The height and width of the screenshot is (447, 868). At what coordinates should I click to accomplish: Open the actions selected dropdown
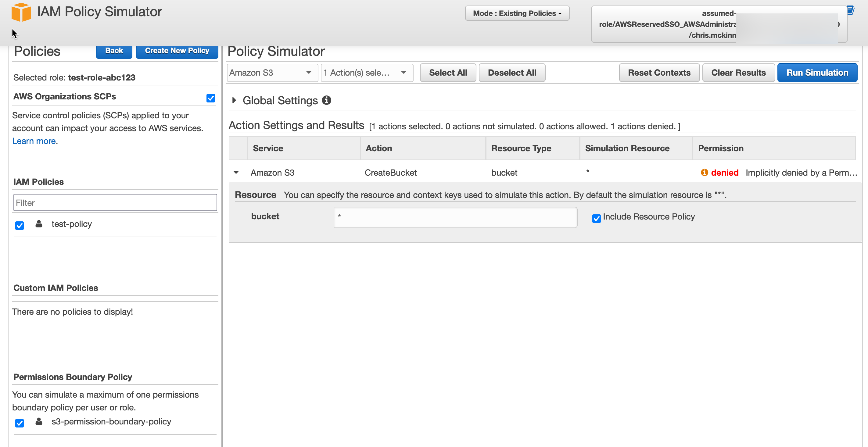366,73
